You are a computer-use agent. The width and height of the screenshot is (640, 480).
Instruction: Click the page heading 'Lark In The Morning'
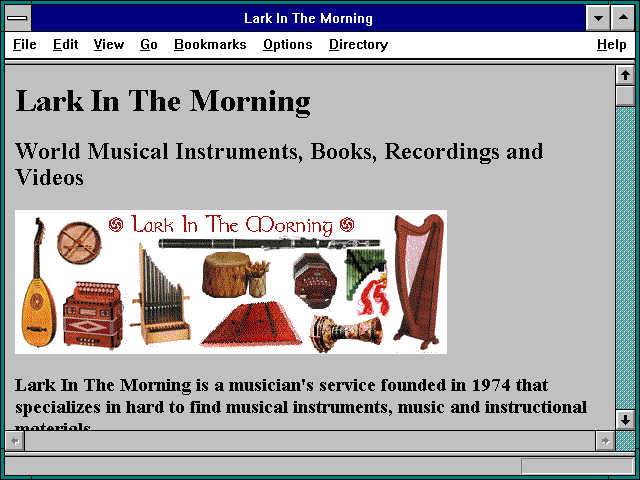[x=163, y=101]
